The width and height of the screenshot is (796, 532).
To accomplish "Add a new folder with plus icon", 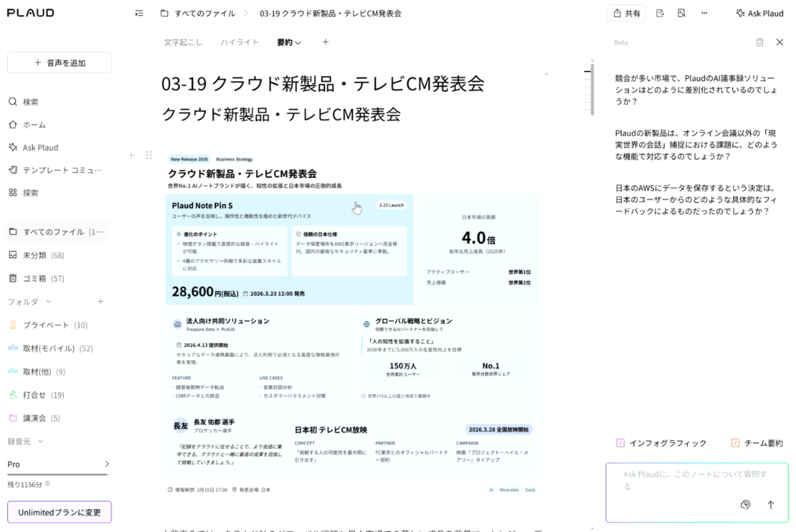I will coord(101,302).
